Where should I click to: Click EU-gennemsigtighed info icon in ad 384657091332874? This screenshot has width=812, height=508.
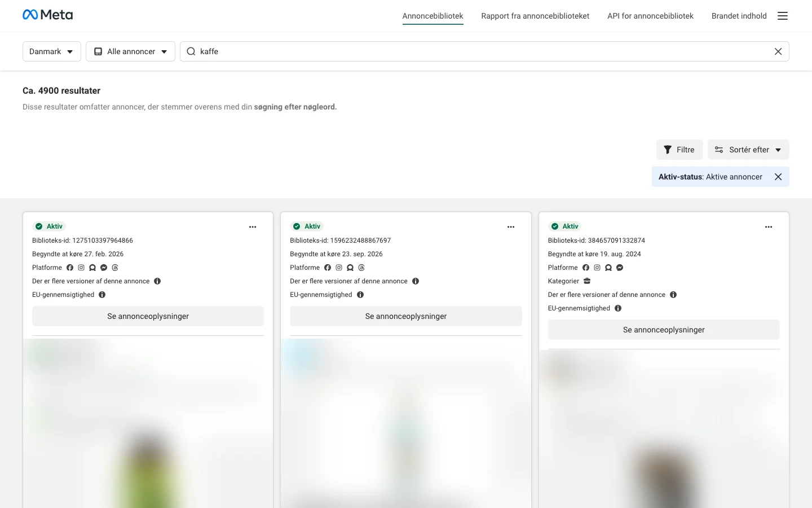click(618, 308)
